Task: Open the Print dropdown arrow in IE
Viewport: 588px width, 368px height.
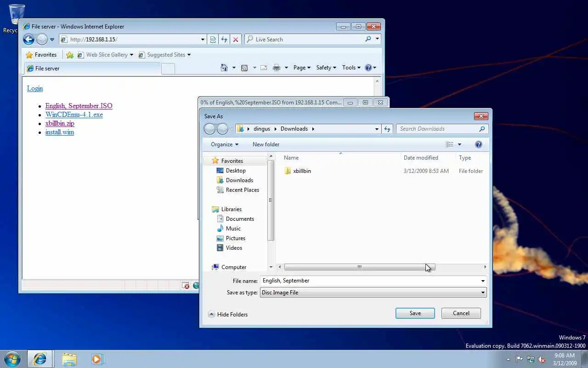Action: click(x=286, y=68)
